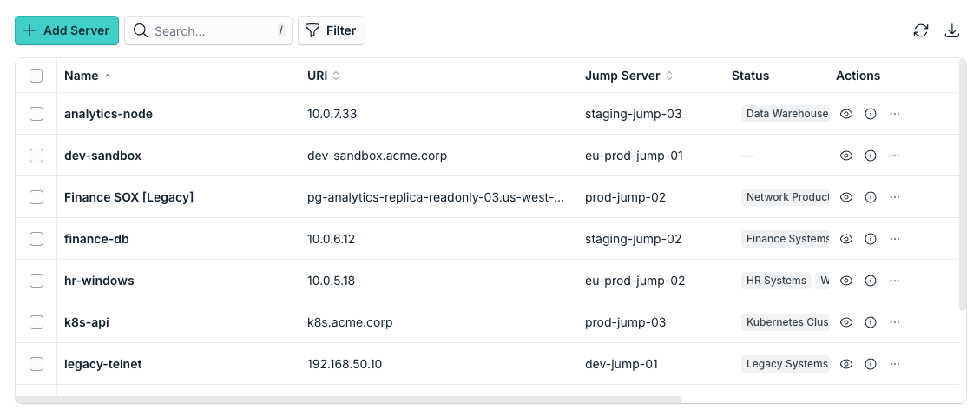Open info icon for Finance SOX [Legacy]
980x417 pixels.
point(871,197)
